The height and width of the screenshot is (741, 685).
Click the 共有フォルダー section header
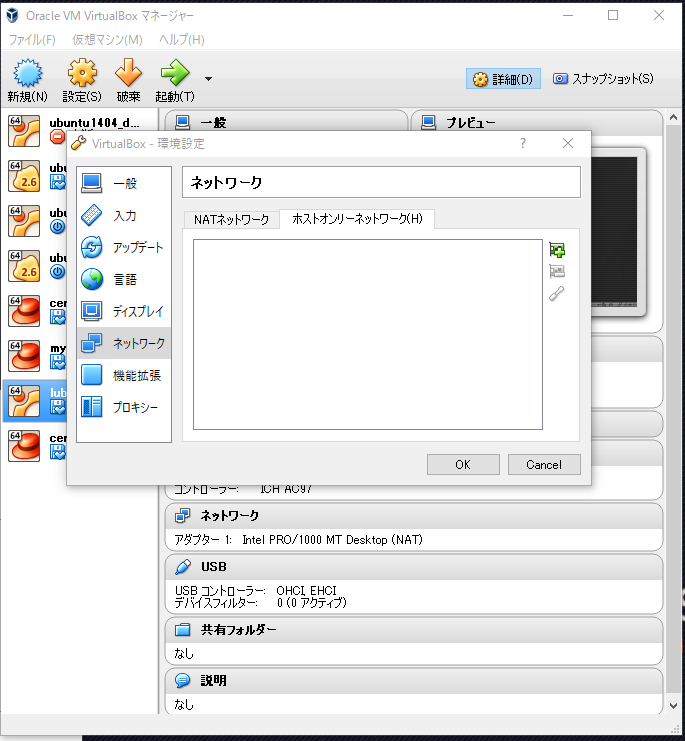[413, 630]
